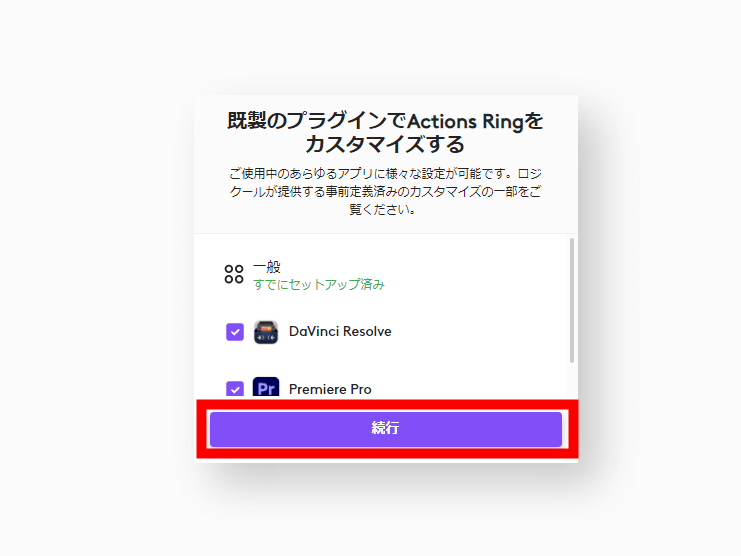
Task: Uncheck the DaVinci Resolve checkbox
Action: click(235, 332)
